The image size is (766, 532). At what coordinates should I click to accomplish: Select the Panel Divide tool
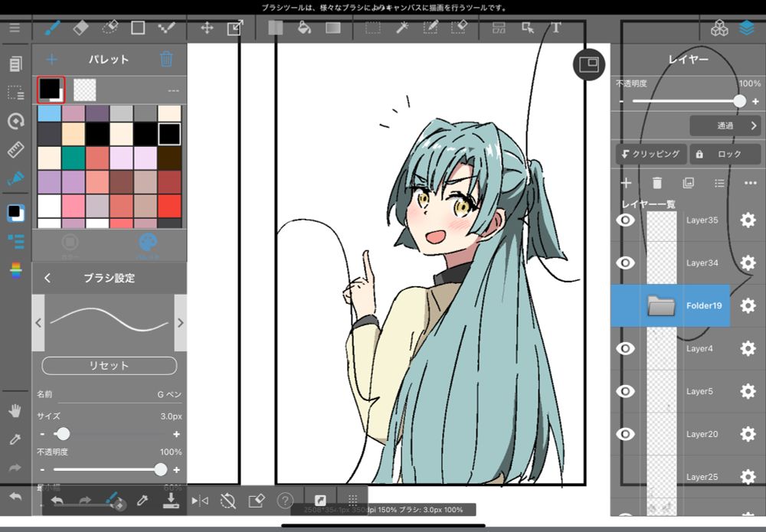[x=499, y=28]
